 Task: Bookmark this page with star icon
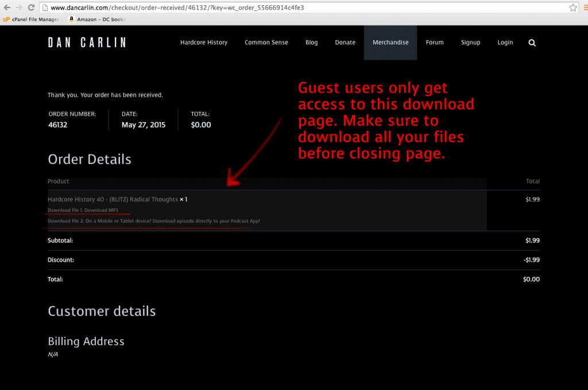click(x=572, y=7)
